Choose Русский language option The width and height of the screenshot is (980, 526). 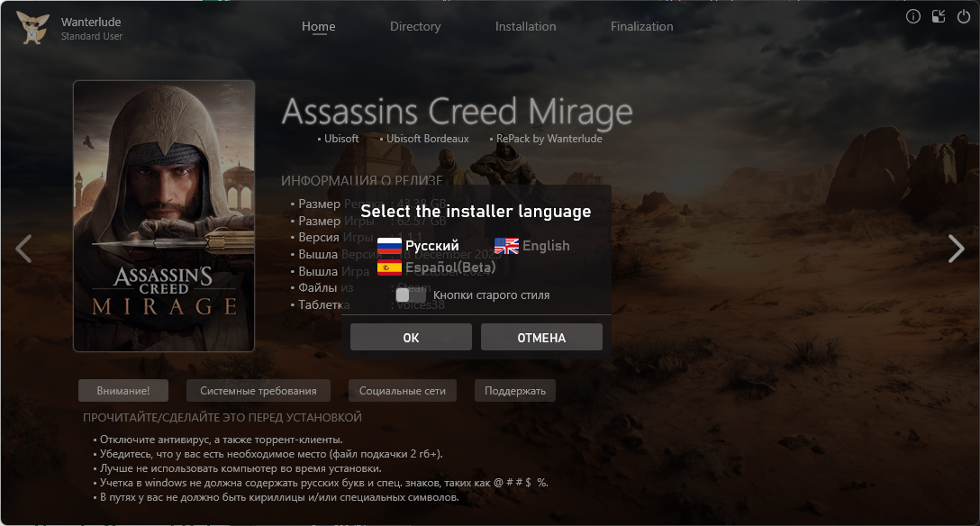pyautogui.click(x=431, y=246)
